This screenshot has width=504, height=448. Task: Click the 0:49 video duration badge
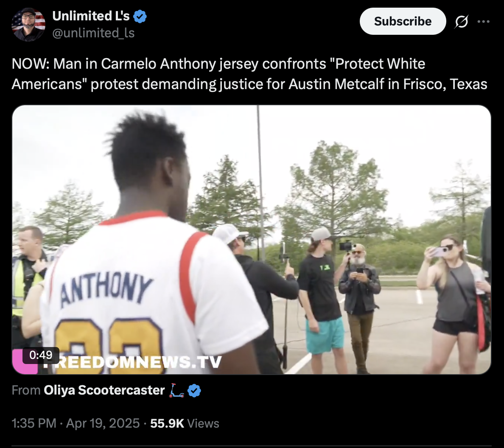41,355
